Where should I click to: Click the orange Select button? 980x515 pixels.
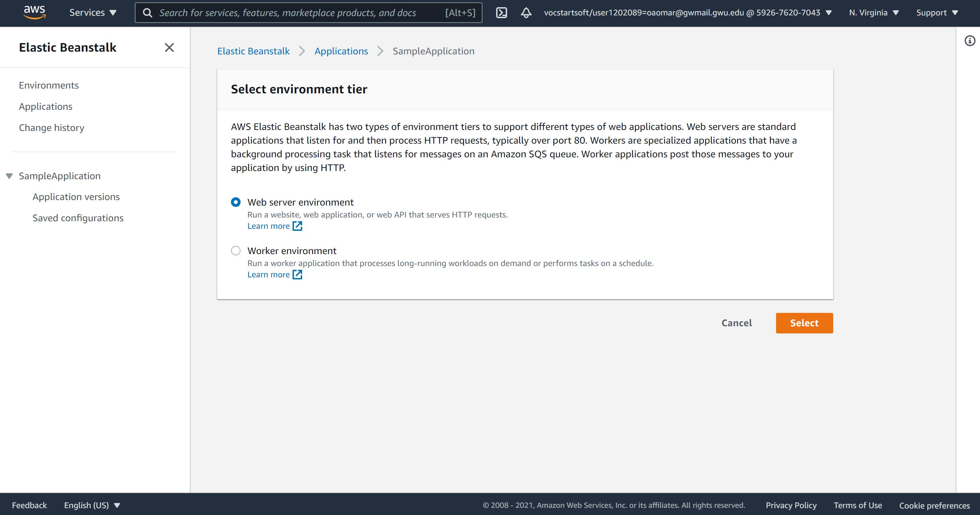tap(804, 323)
